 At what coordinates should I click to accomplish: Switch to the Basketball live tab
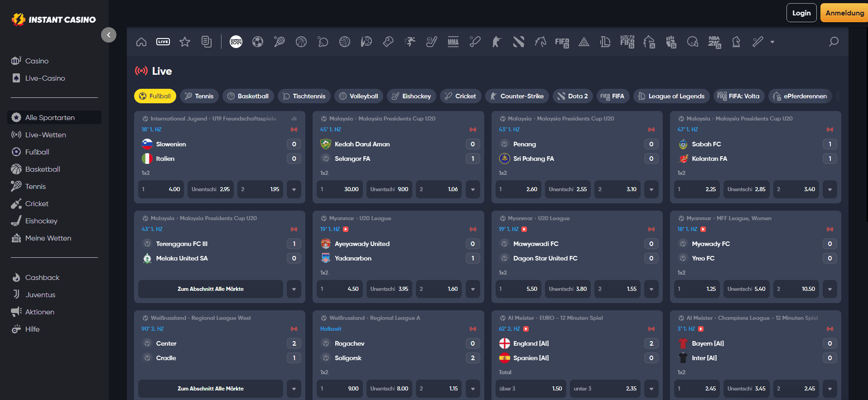(x=248, y=96)
